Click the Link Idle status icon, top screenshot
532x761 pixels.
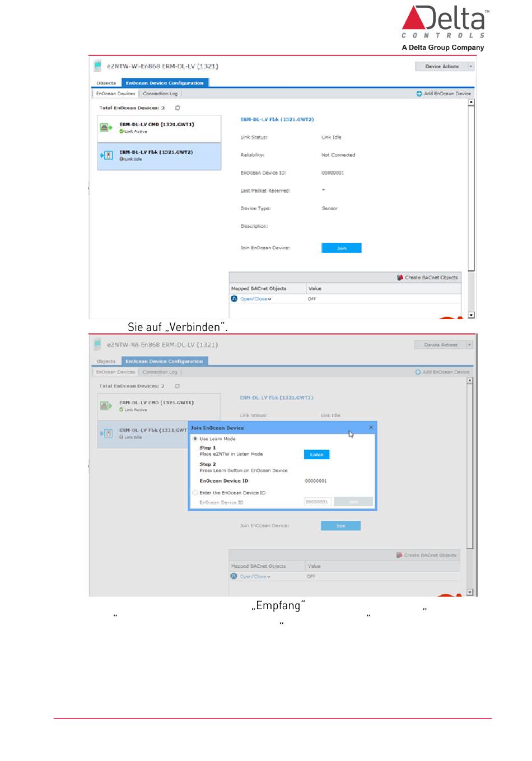point(121,159)
